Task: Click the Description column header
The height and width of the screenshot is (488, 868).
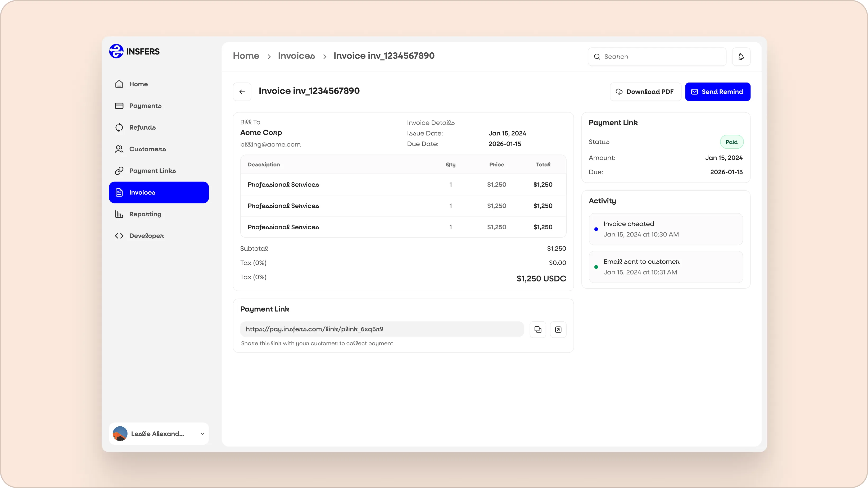Action: pos(264,164)
